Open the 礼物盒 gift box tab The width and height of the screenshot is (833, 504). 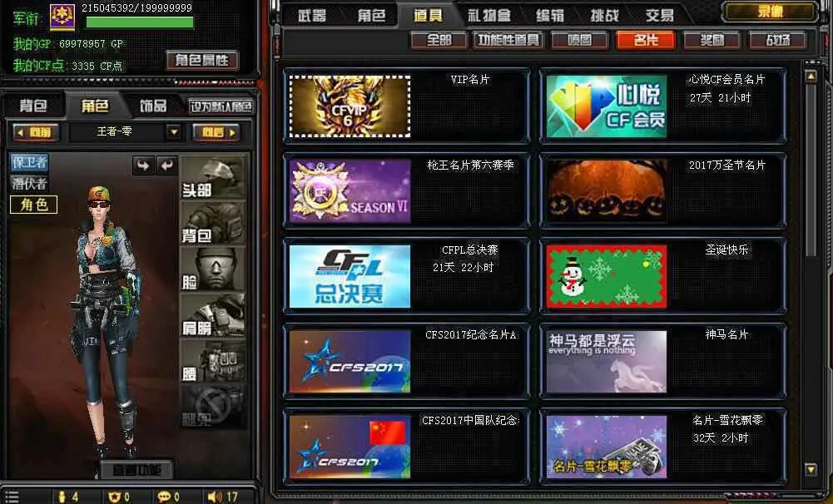[488, 16]
